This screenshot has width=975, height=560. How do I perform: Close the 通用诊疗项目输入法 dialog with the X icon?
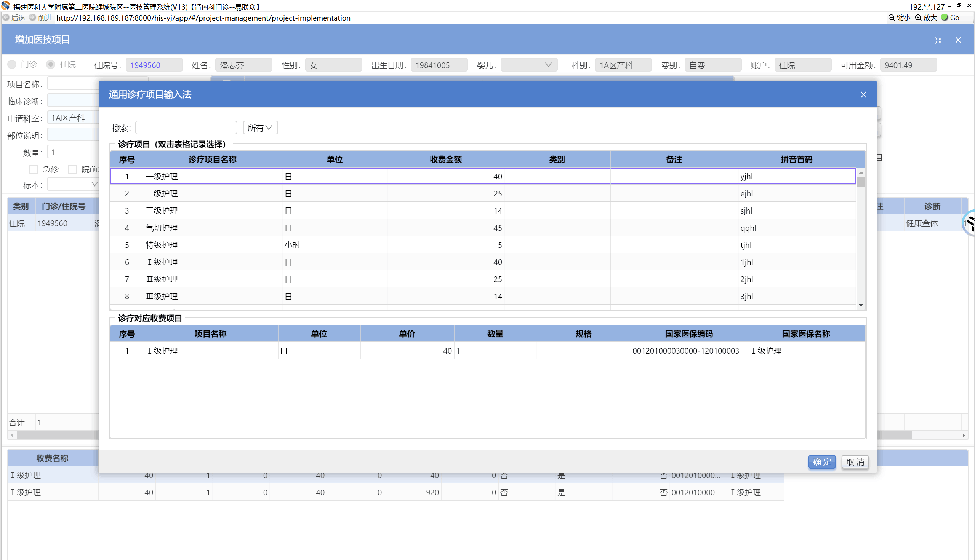pyautogui.click(x=863, y=95)
